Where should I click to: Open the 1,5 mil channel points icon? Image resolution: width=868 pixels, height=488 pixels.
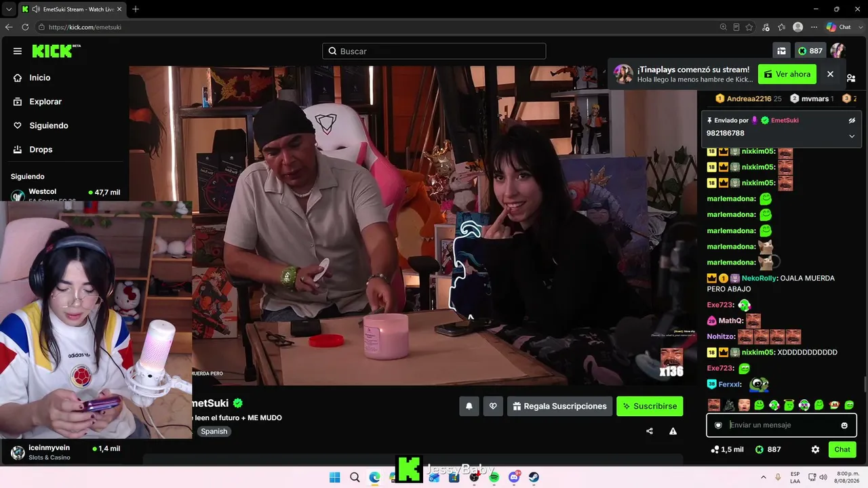coord(727,449)
